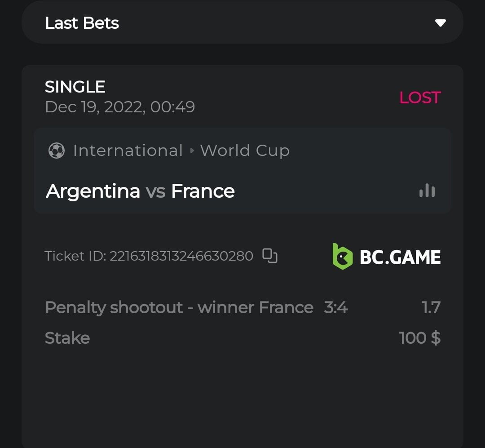Select the Ticket ID number text
Screen dimensions: 485x448
(x=181, y=256)
